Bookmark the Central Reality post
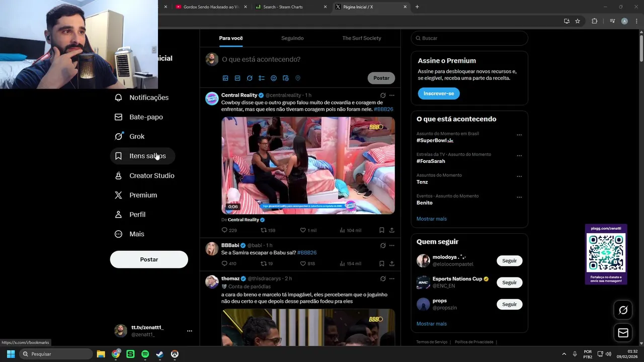This screenshot has height=362, width=644. 382,230
